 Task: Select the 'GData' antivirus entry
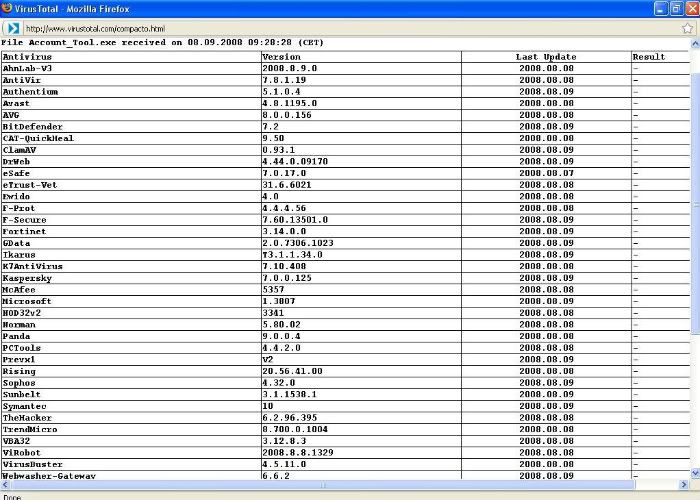16,243
